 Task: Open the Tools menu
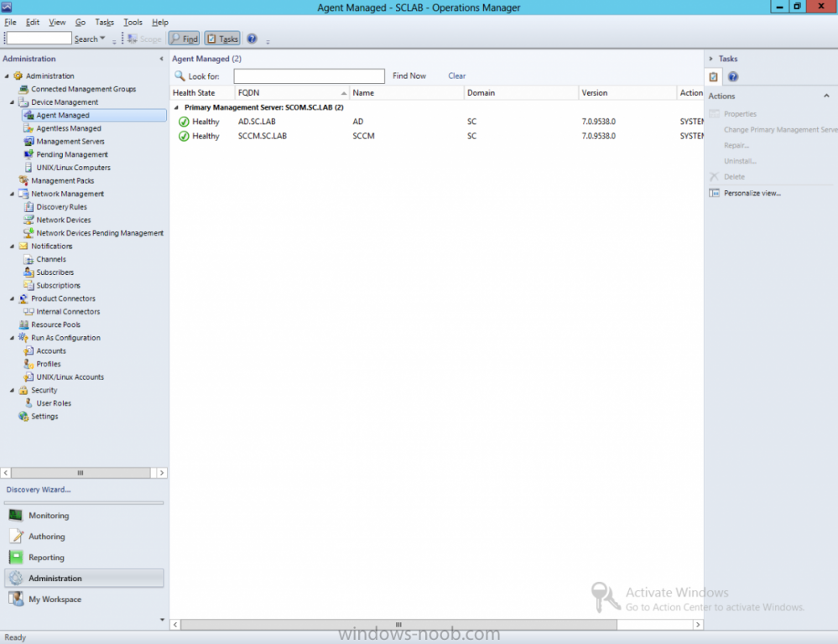pos(133,22)
